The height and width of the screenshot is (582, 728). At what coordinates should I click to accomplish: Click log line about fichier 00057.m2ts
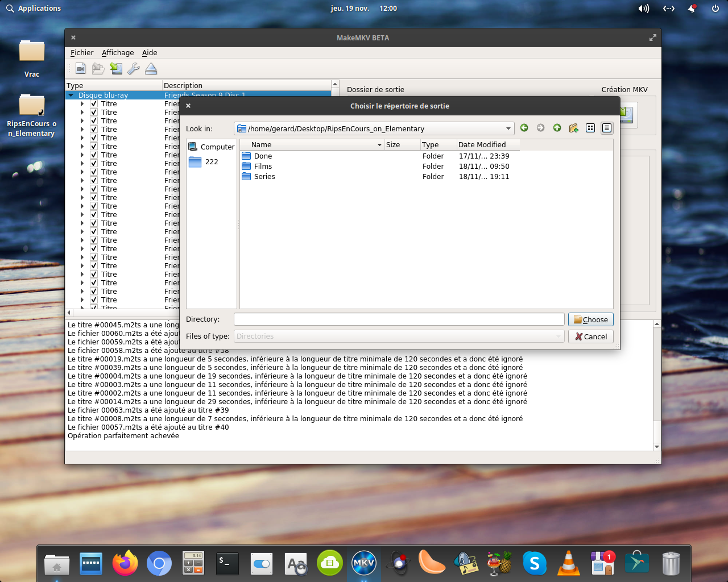[148, 427]
